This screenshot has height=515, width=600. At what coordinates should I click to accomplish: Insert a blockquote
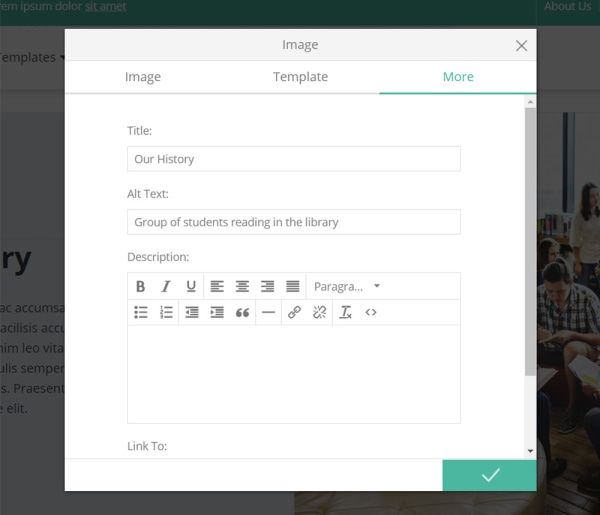pos(242,312)
